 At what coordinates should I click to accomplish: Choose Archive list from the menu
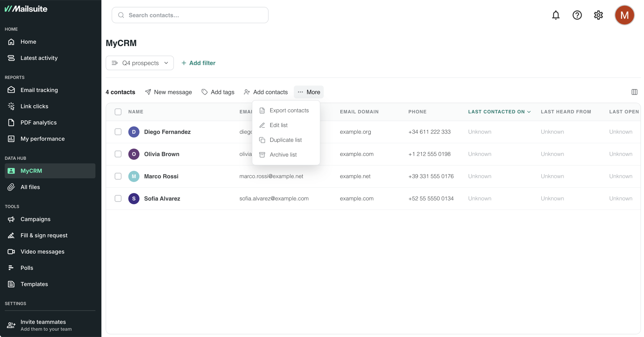(286, 155)
